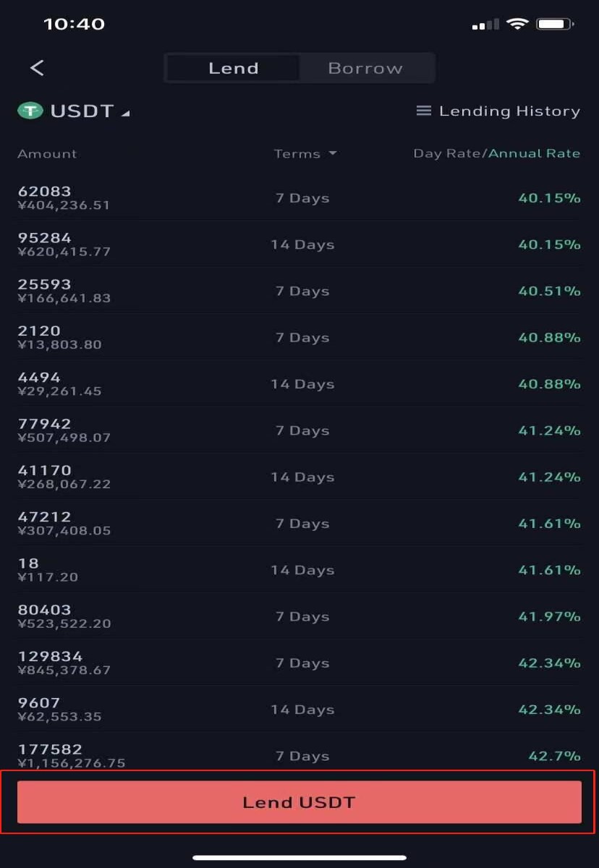Screen dimensions: 599x868
Task: Tap the green Tether USDT coin icon
Action: coord(30,111)
